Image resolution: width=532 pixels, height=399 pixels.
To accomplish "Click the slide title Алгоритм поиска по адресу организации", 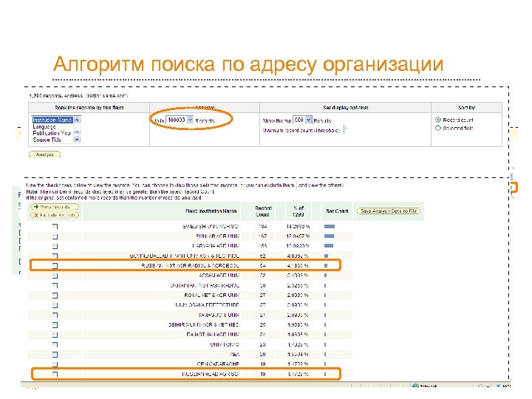I will [248, 64].
